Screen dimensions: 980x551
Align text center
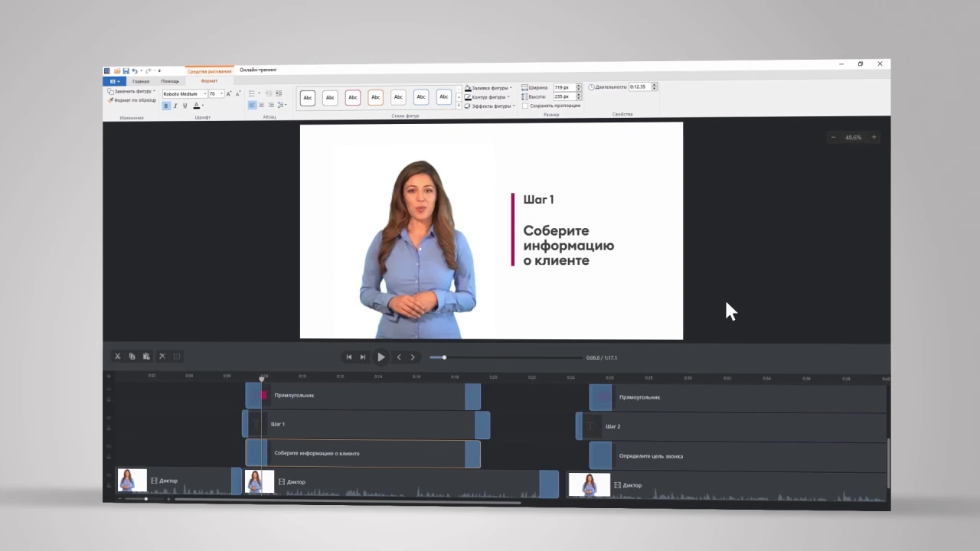261,106
